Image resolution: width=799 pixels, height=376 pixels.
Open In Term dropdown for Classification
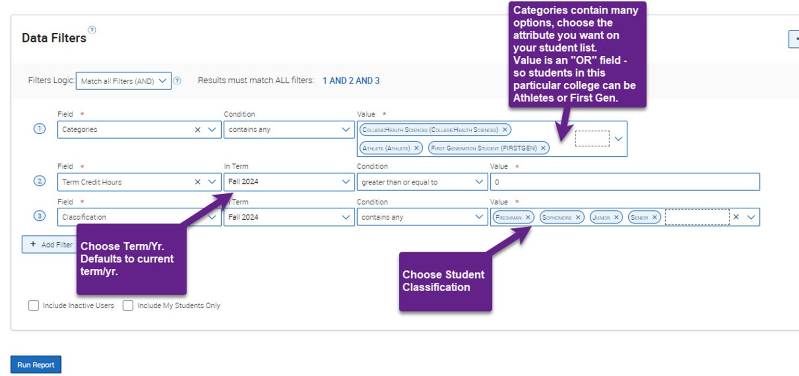click(x=289, y=217)
